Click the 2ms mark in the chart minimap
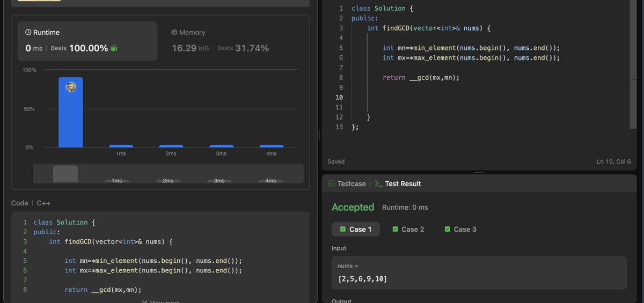 168,181
